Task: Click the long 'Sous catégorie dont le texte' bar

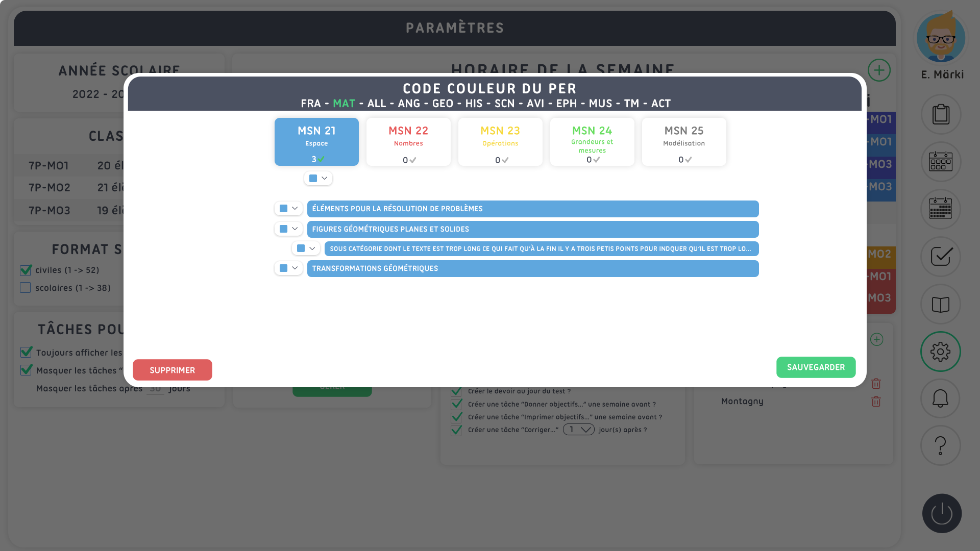Action: pos(542,248)
